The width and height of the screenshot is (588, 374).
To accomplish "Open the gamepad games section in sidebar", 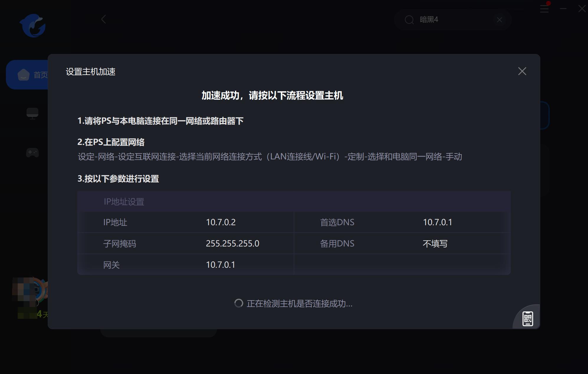I will 32,153.
